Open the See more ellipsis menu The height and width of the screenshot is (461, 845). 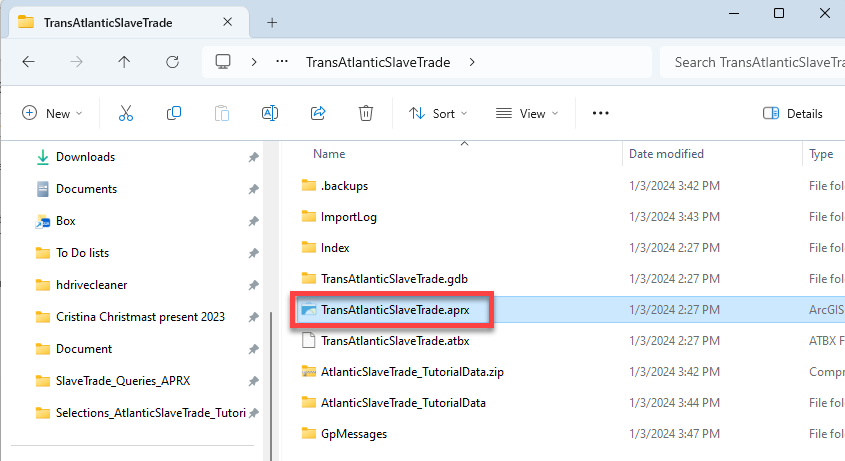[x=600, y=113]
